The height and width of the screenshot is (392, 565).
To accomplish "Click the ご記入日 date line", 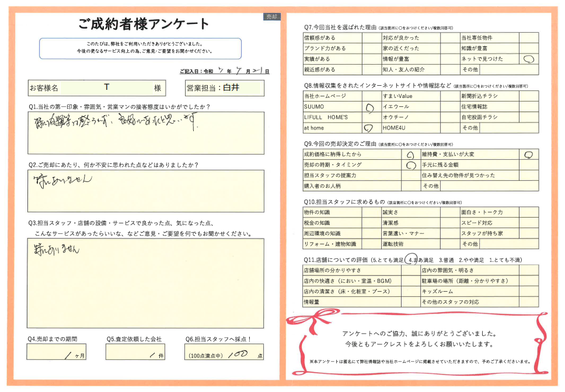I will point(224,71).
